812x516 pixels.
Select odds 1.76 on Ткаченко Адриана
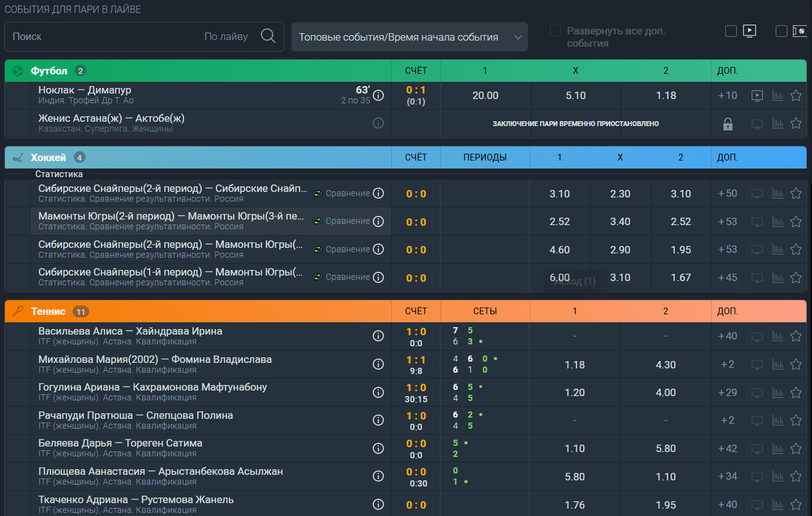tap(575, 505)
